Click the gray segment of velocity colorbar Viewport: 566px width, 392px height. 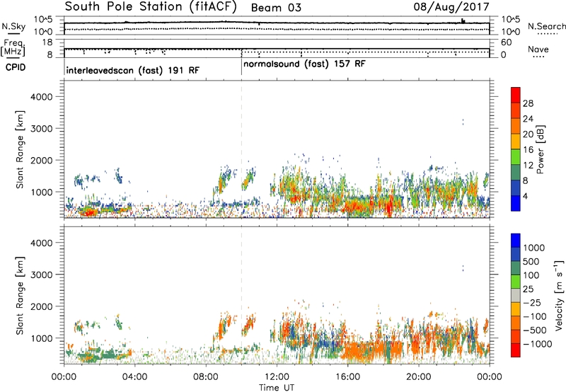(516, 295)
